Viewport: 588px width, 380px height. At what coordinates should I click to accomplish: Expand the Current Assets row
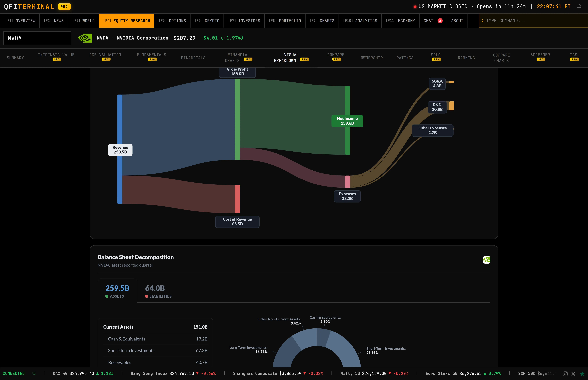(155, 327)
